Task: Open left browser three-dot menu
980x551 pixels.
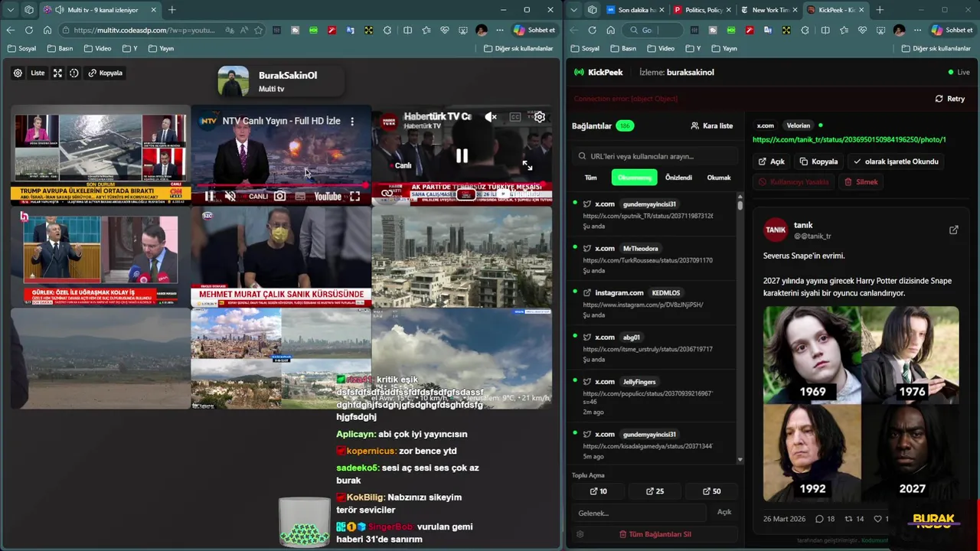Action: click(499, 30)
